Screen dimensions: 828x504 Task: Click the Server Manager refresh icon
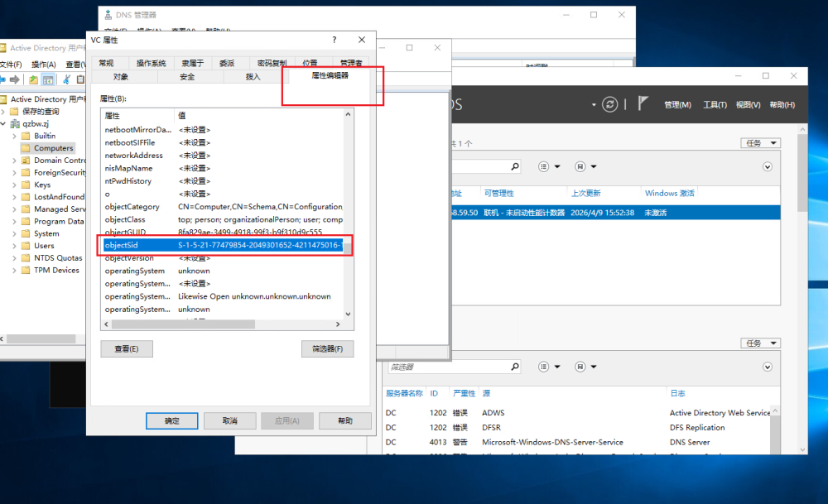click(x=610, y=104)
